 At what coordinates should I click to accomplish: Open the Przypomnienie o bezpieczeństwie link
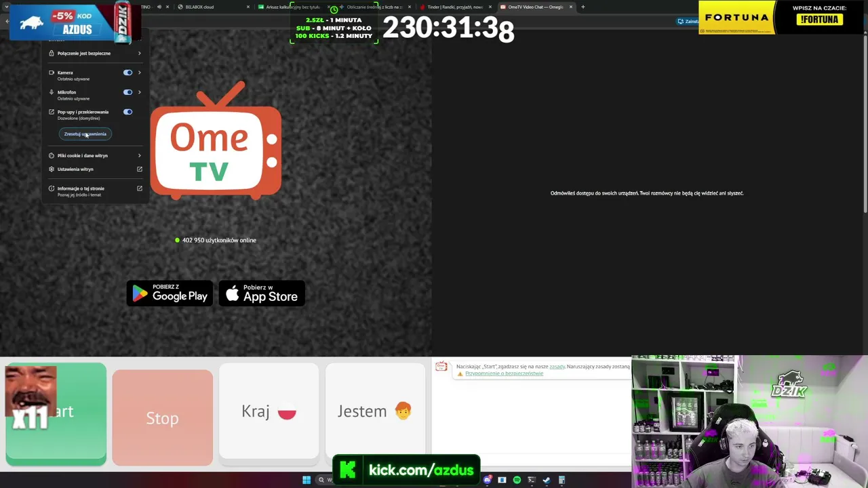click(504, 373)
